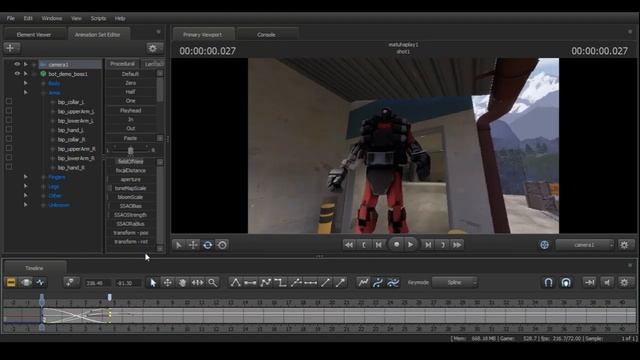The image size is (640, 360).
Task: Expand the Body group arrow
Action: coord(26,83)
